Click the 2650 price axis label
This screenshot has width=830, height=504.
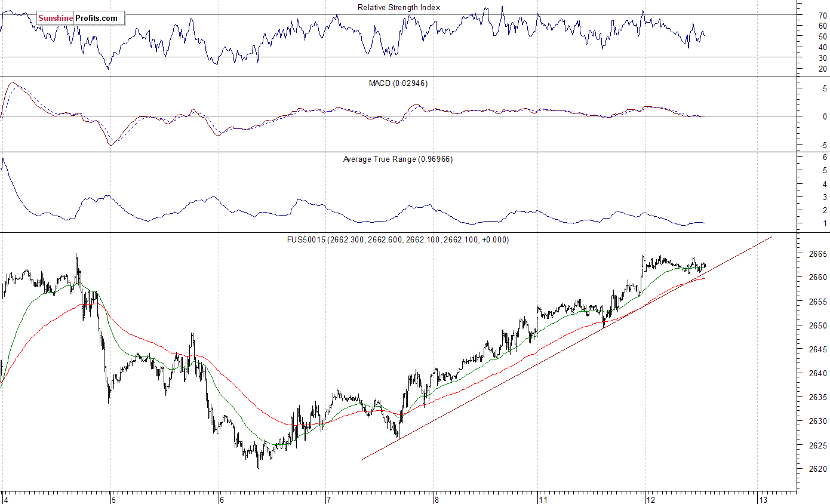[x=819, y=325]
